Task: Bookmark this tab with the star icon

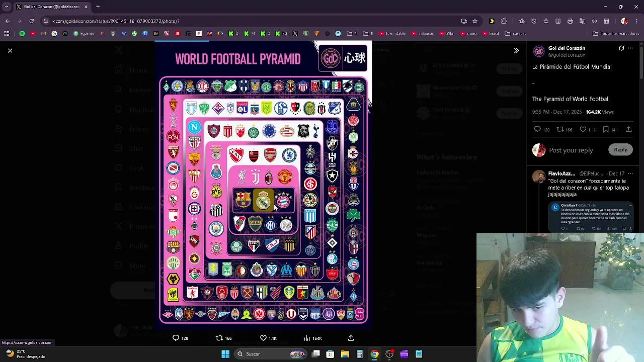Action: 474,21
